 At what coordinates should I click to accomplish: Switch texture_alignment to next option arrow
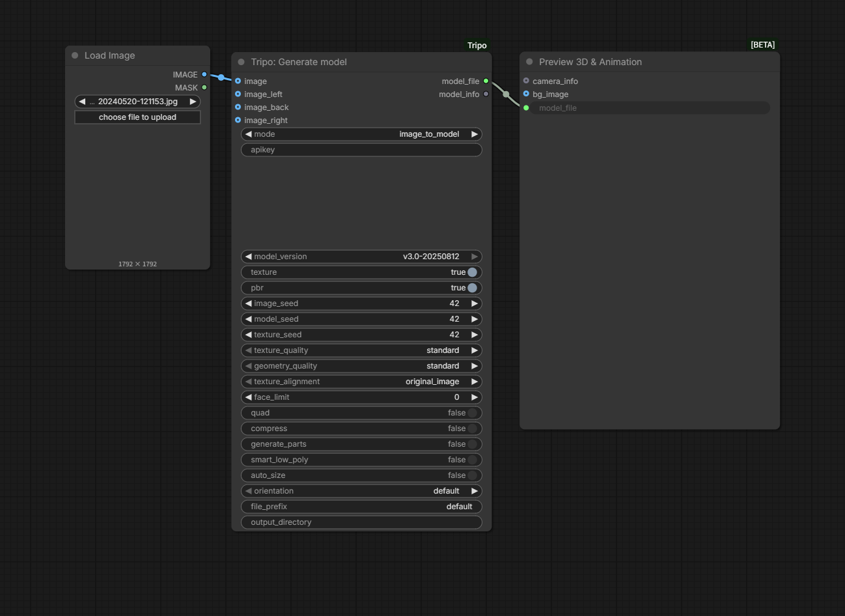[x=475, y=382]
